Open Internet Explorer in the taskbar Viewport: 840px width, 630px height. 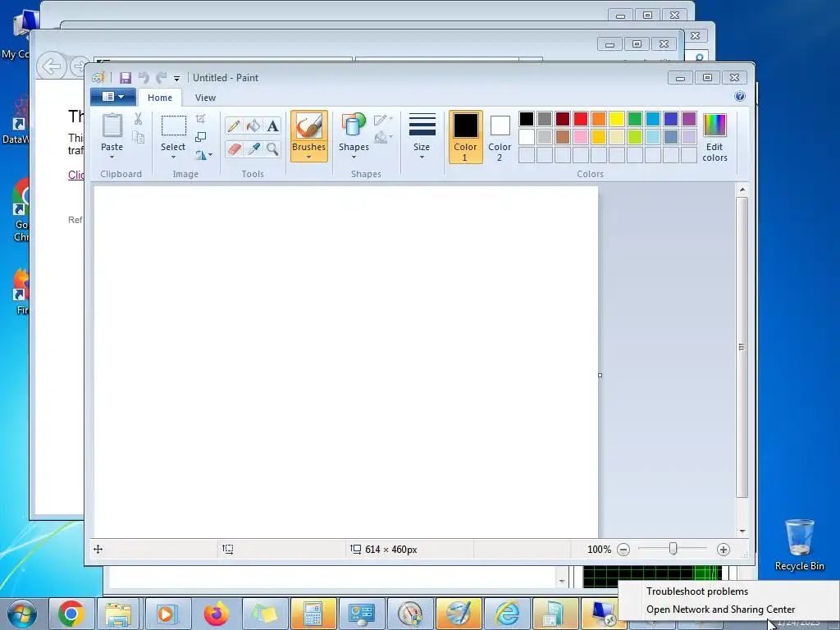point(506,614)
